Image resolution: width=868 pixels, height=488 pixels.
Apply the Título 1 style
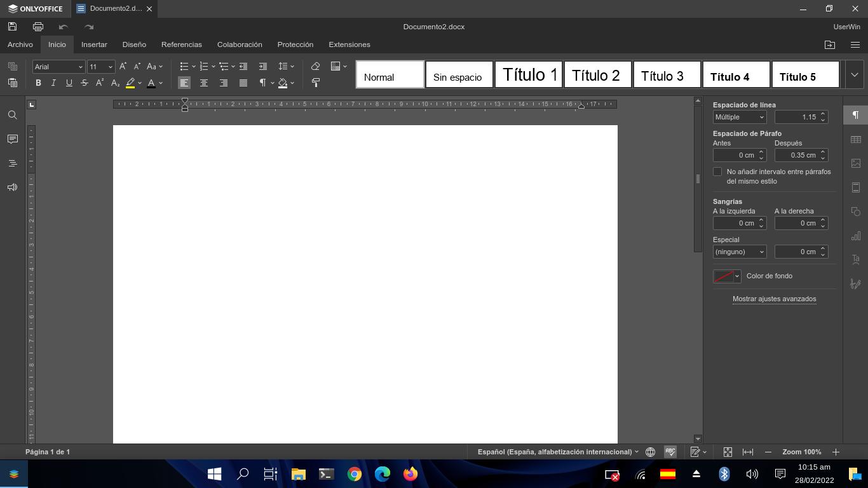pyautogui.click(x=529, y=74)
